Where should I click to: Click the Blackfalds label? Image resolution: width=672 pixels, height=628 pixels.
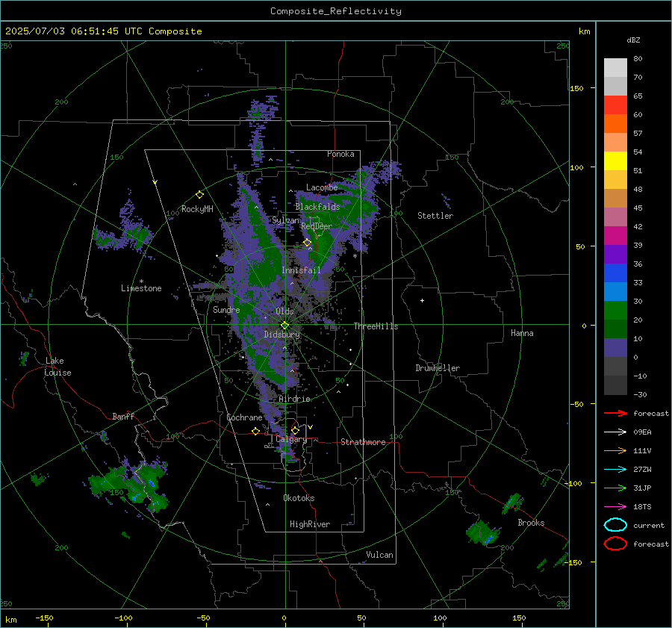click(x=317, y=207)
